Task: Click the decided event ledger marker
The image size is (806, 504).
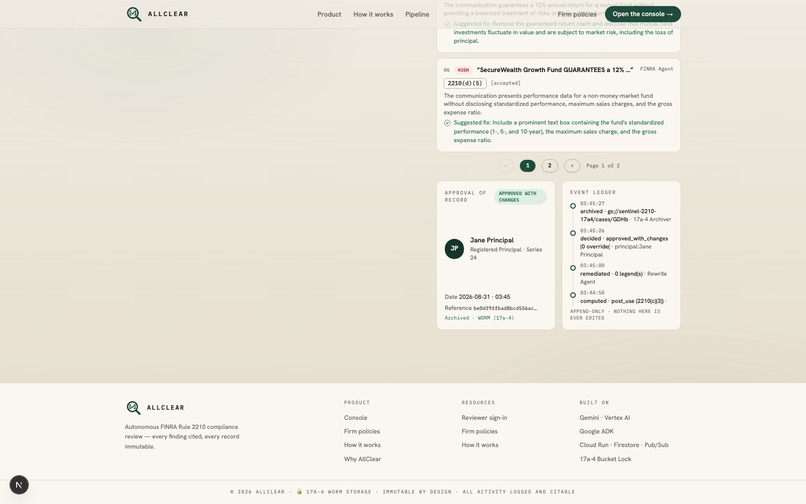Action: [573, 233]
